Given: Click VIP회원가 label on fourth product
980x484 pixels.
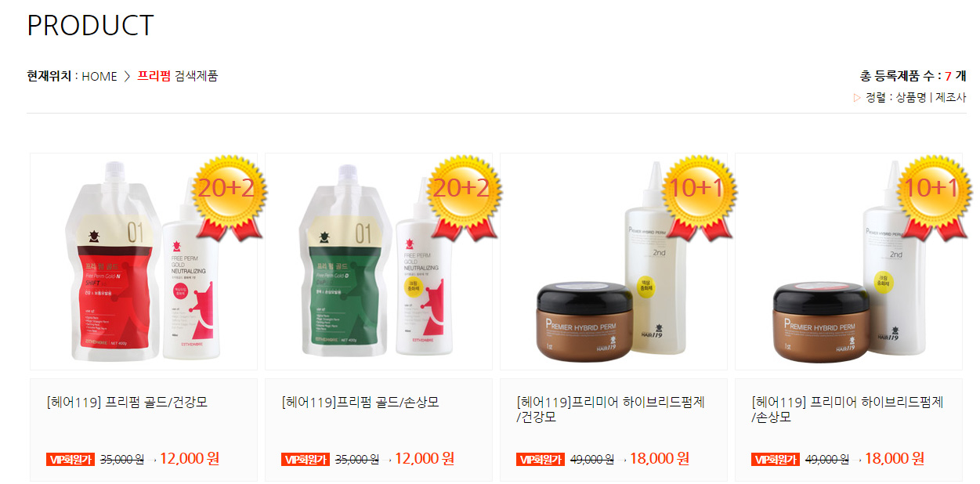Looking at the screenshot, I should click(776, 460).
